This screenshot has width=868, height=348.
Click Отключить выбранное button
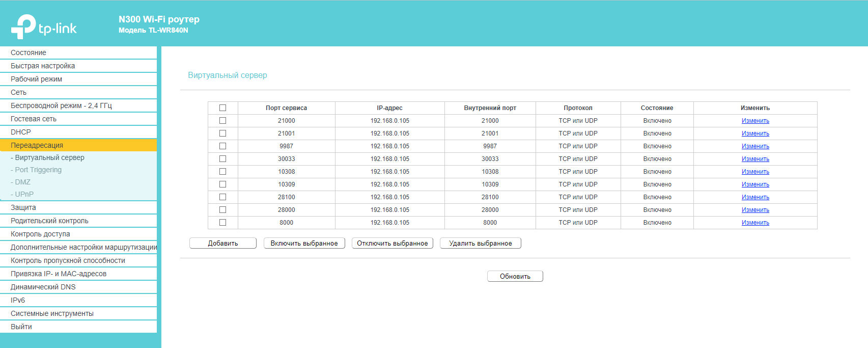point(393,243)
